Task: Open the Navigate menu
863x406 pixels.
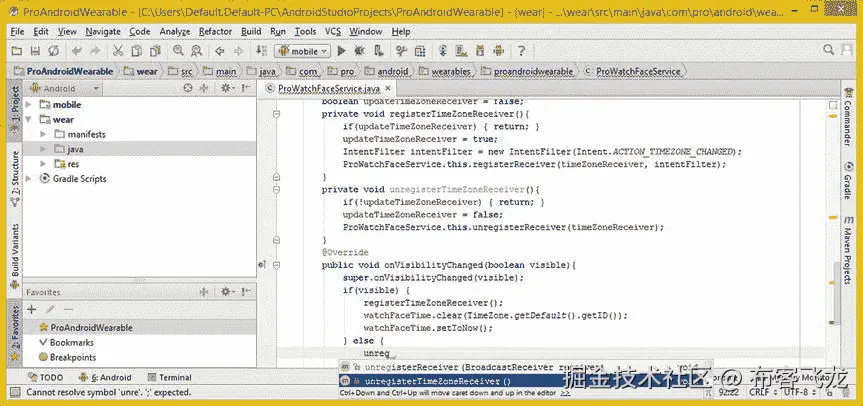Action: point(103,32)
